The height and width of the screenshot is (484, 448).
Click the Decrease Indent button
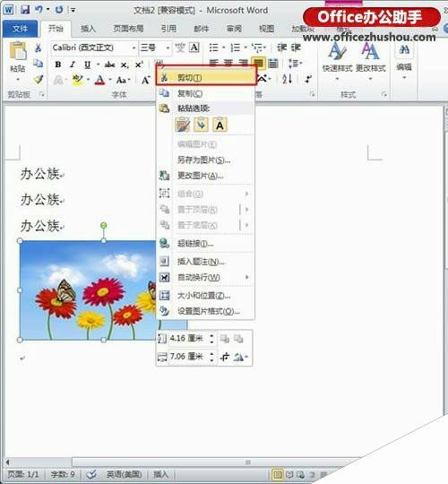click(x=281, y=48)
